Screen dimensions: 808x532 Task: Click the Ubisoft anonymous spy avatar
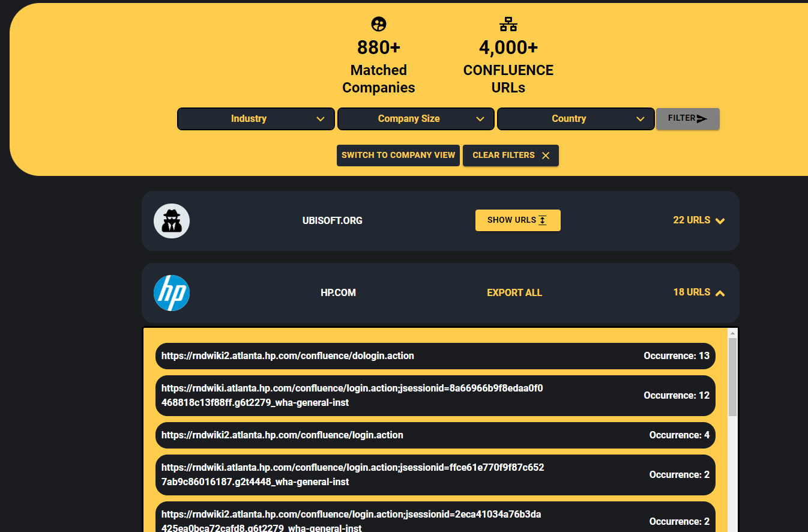click(172, 221)
